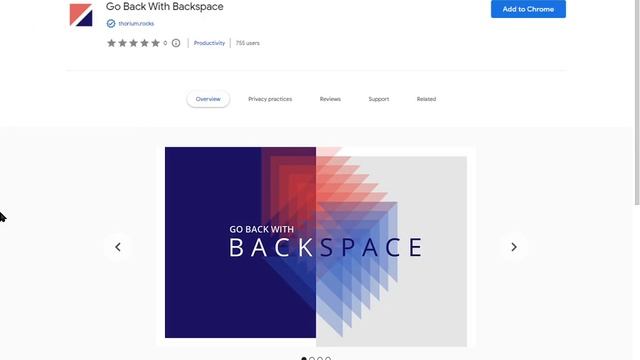Open the Related tab
640x360 pixels.
pos(426,99)
